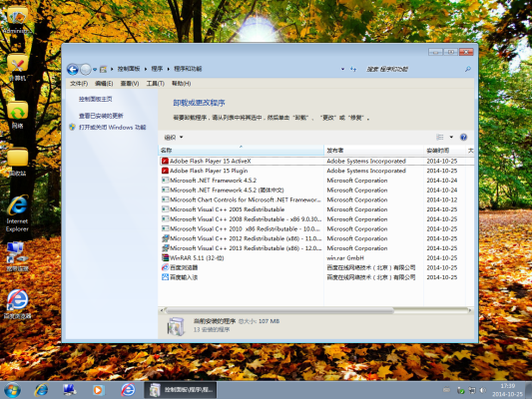Image resolution: width=532 pixels, height=399 pixels.
Task: Open 查看已安装的更新 link
Action: 101,116
